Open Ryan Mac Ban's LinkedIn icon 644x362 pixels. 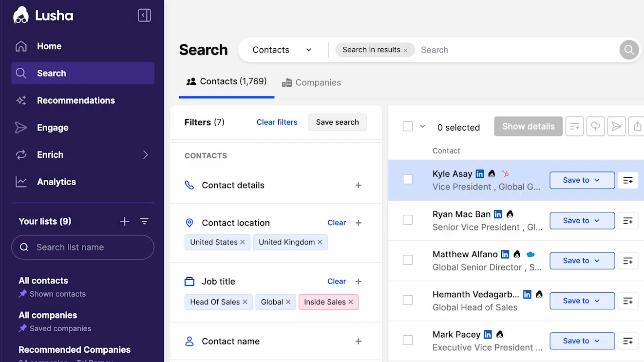[x=498, y=214]
